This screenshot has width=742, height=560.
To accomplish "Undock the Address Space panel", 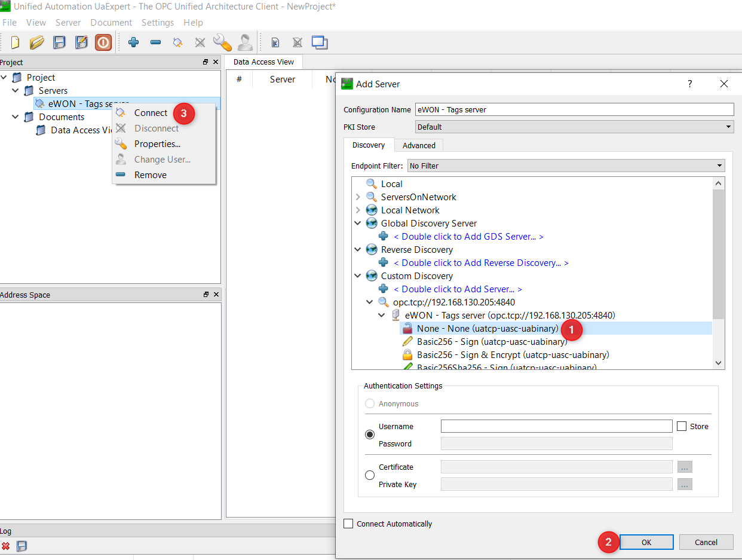I will coord(206,295).
